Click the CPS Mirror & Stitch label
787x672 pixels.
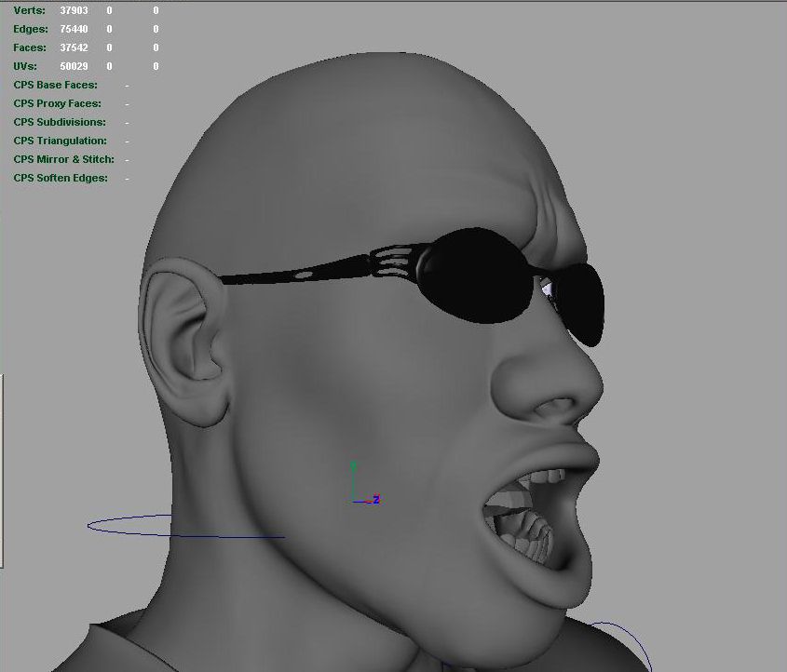click(63, 159)
